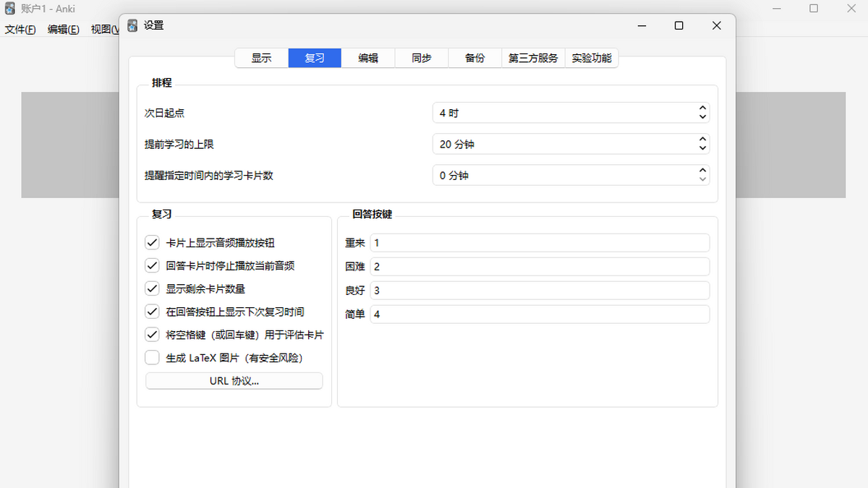
Task: Click the Anki icon in settings title bar
Action: click(132, 25)
